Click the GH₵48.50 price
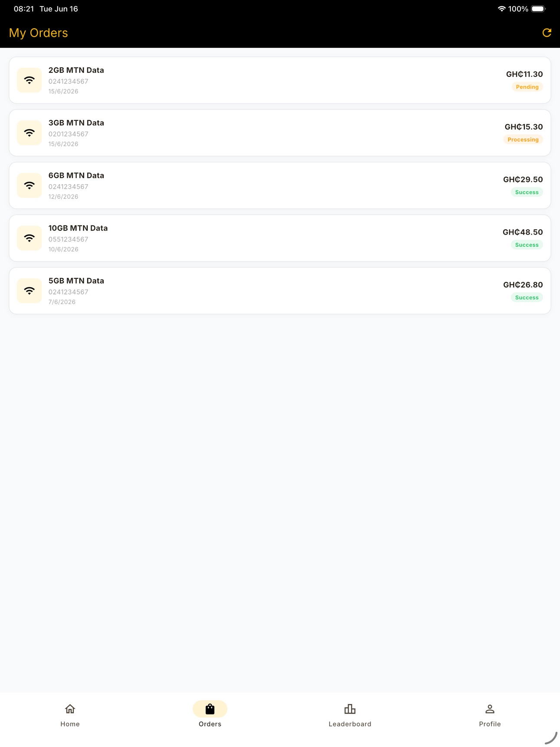Viewport: 560px width, 747px height. (523, 232)
